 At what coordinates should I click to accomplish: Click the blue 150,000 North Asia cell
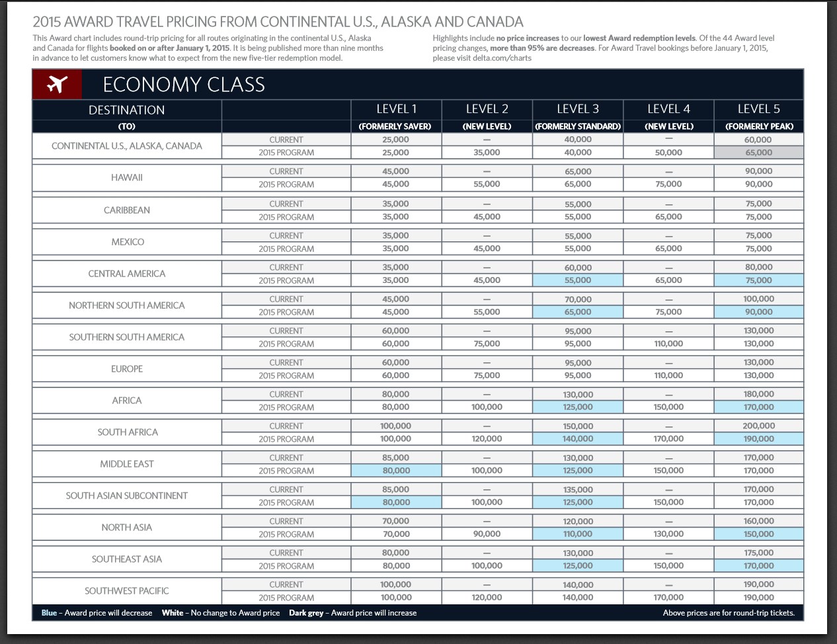pyautogui.click(x=759, y=534)
